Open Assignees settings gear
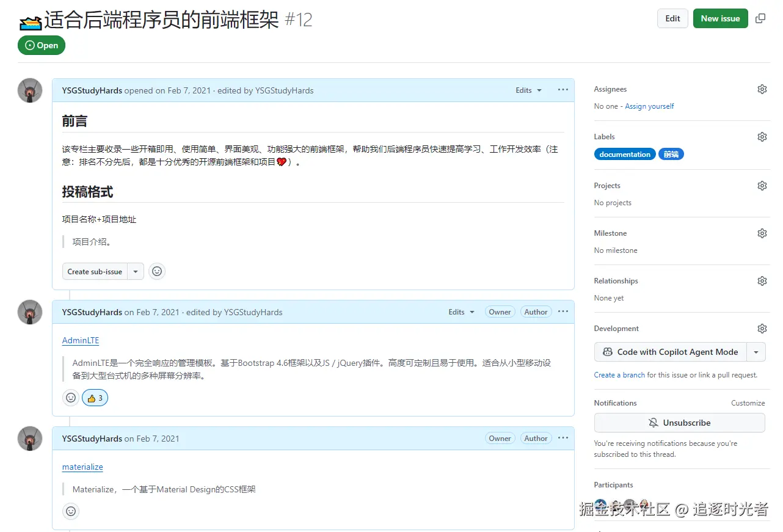 (x=762, y=89)
